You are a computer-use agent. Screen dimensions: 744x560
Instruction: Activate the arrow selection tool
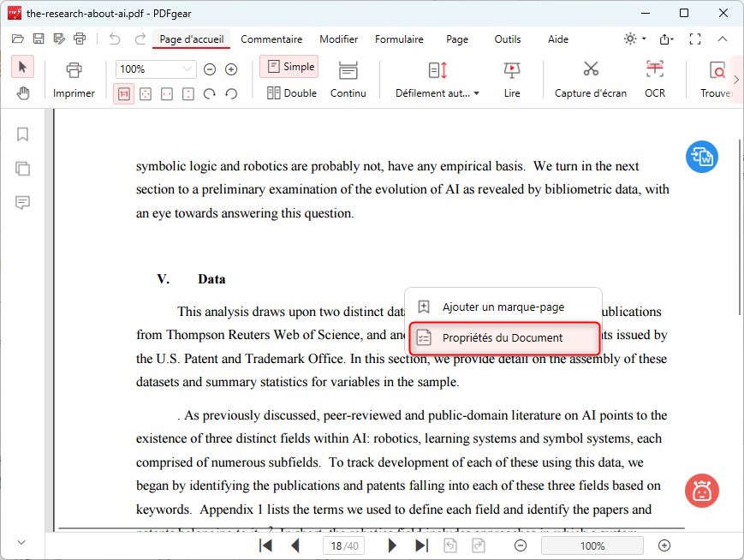click(22, 67)
